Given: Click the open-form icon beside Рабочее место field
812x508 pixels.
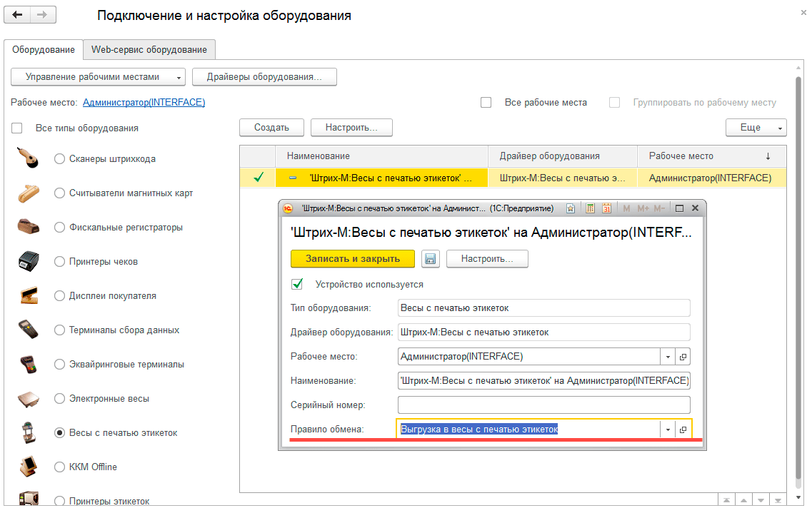Looking at the screenshot, I should pos(683,357).
